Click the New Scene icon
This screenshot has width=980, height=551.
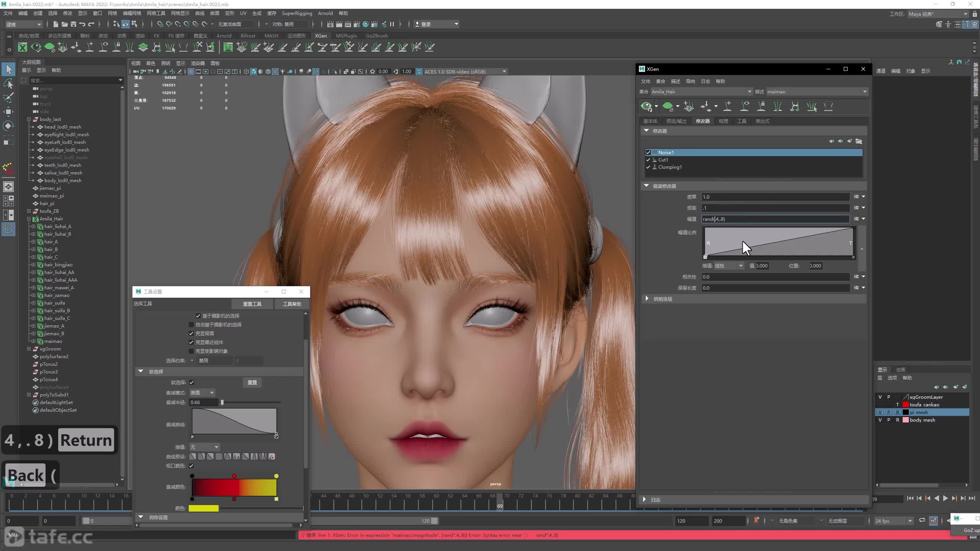[x=56, y=24]
